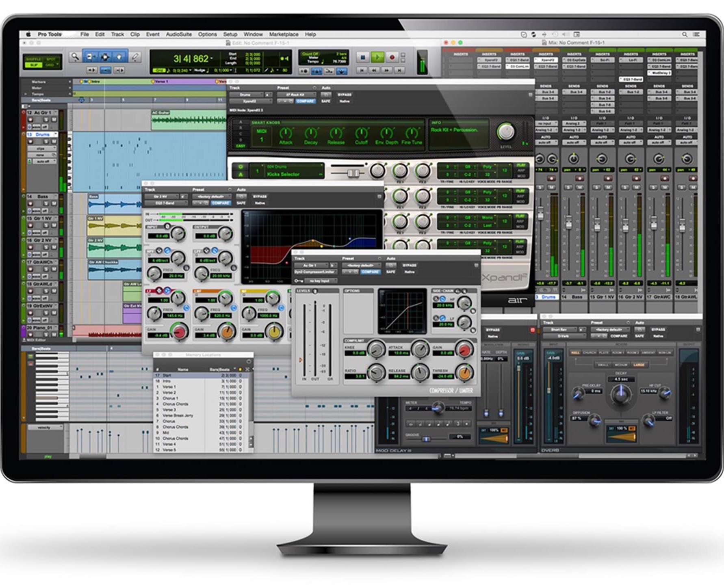
Task: Toggle BYPASS in D-Verb window
Action: coord(658,330)
